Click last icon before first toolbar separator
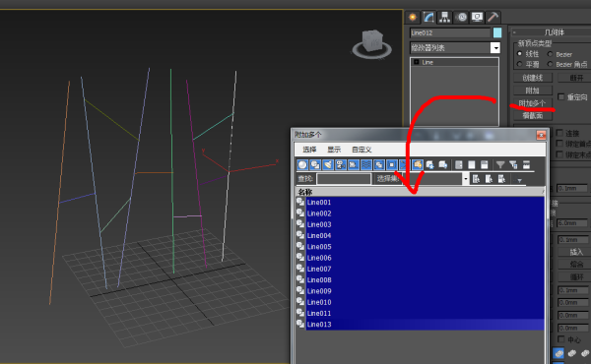This screenshot has width=591, height=364. pyautogui.click(x=443, y=165)
